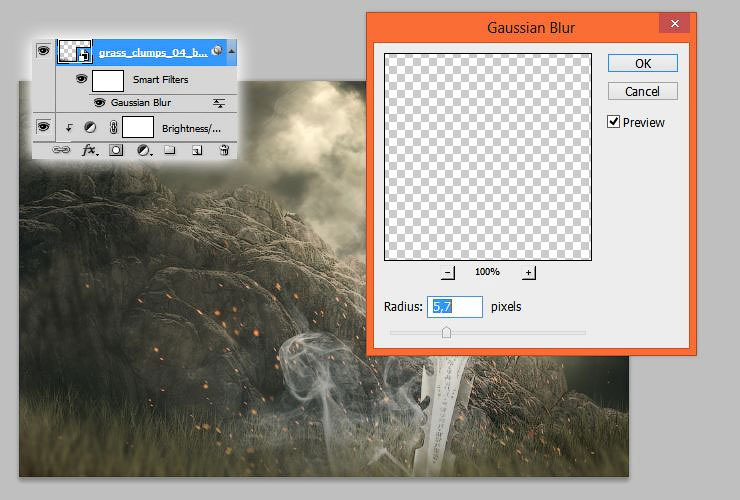The image size is (740, 500).
Task: Zoom in the blur preview with plus
Action: click(x=529, y=272)
